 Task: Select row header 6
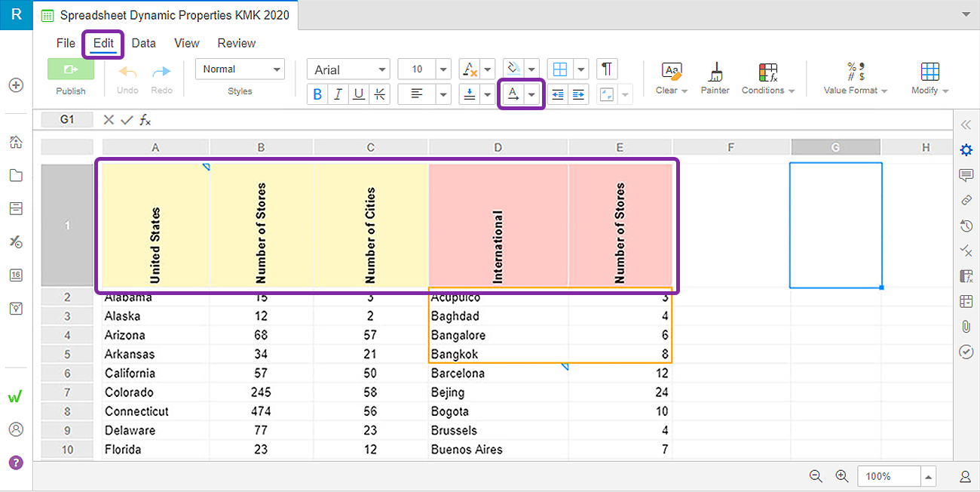pyautogui.click(x=67, y=374)
